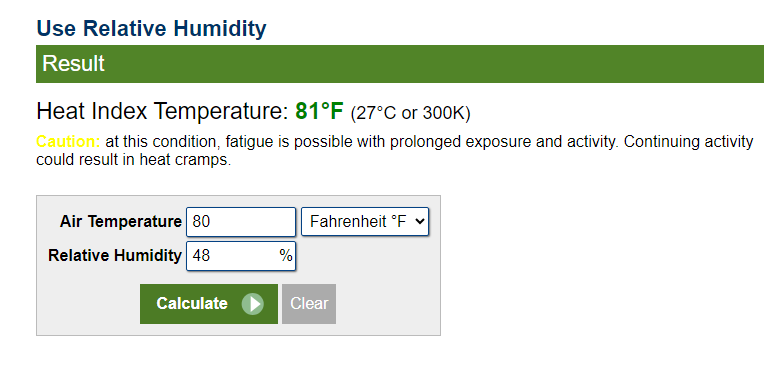Click the Air Temperature label
Screen dimensions: 774x372
(x=121, y=222)
